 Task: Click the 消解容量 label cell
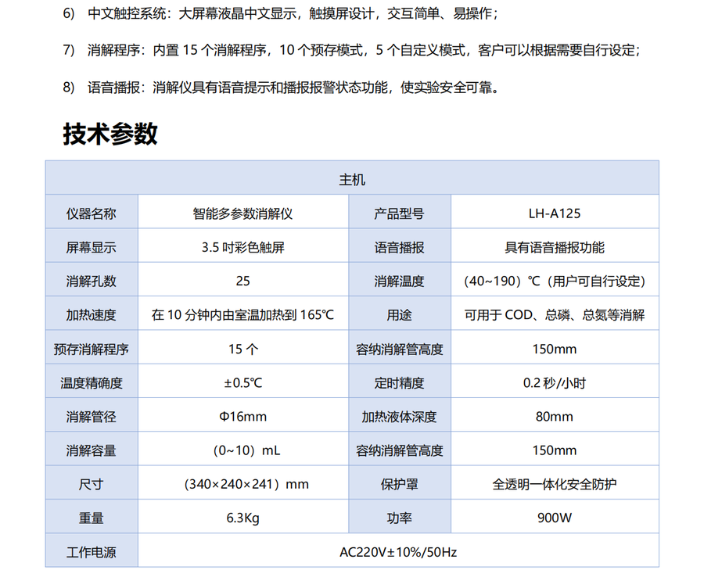pyautogui.click(x=92, y=449)
